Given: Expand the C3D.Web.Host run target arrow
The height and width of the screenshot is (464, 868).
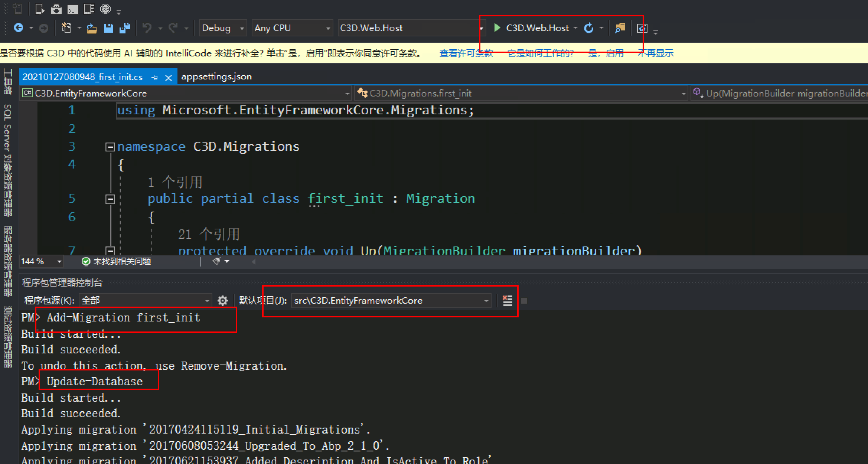Looking at the screenshot, I should point(575,28).
